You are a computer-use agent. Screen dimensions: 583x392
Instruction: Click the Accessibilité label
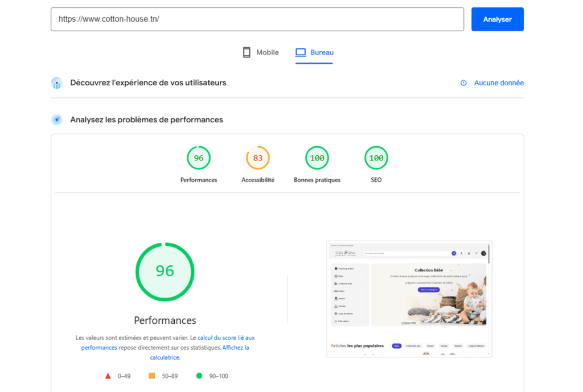[258, 180]
